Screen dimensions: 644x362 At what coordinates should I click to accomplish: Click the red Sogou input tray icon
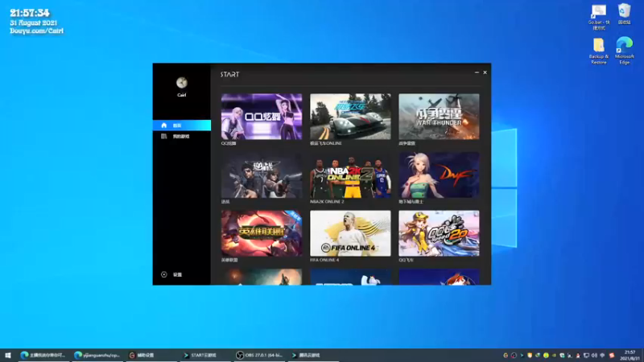click(612, 356)
